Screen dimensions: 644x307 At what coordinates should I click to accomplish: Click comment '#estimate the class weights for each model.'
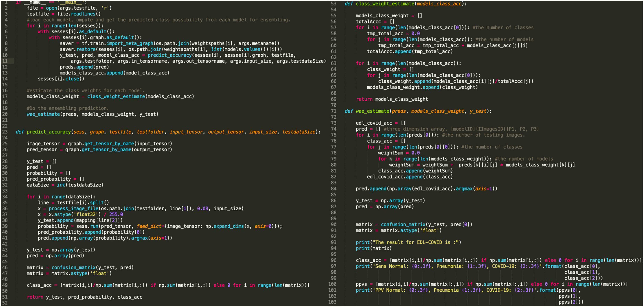85,90
